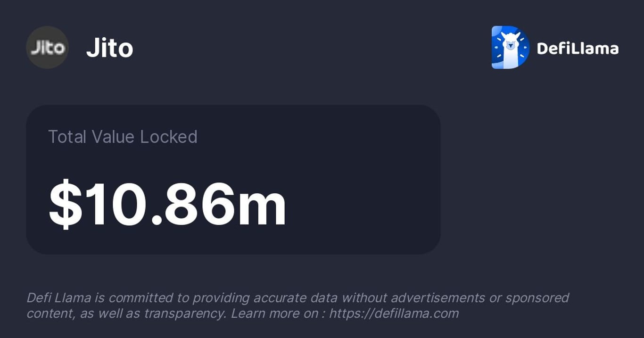
Task: Click the word "sponsored" in the disclaimer
Action: tap(537, 298)
